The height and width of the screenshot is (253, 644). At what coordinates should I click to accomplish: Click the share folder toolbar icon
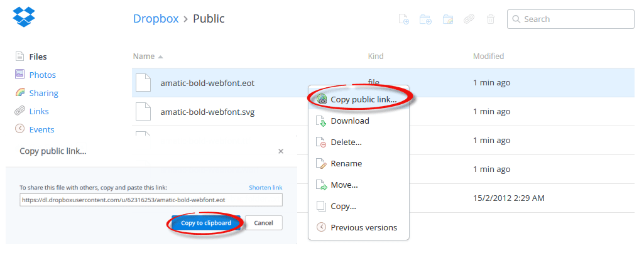448,19
